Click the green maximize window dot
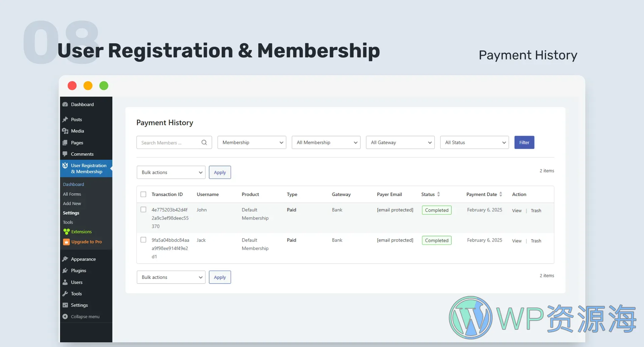Screen dimensions: 644x347 click(104, 86)
